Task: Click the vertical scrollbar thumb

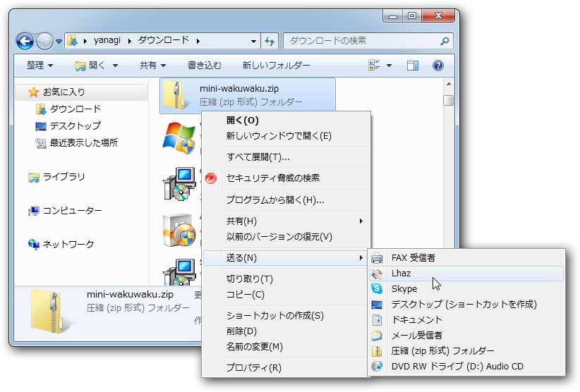Action: 449,101
